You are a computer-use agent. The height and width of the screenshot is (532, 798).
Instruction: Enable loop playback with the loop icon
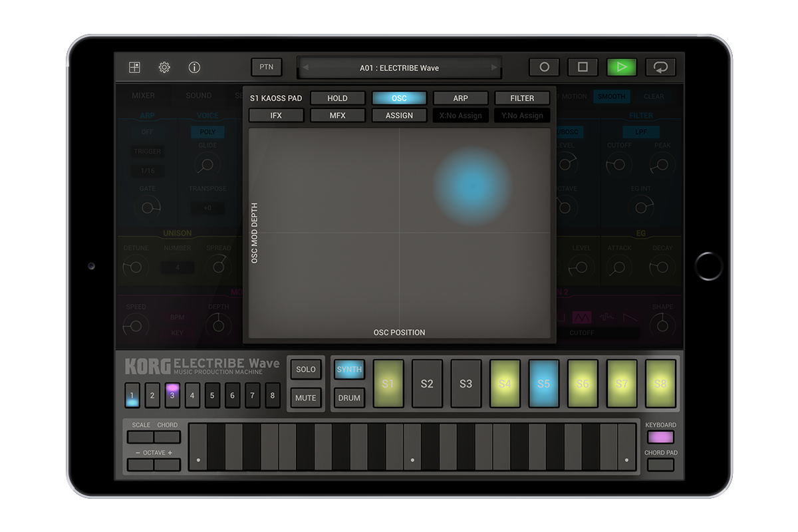tap(661, 67)
